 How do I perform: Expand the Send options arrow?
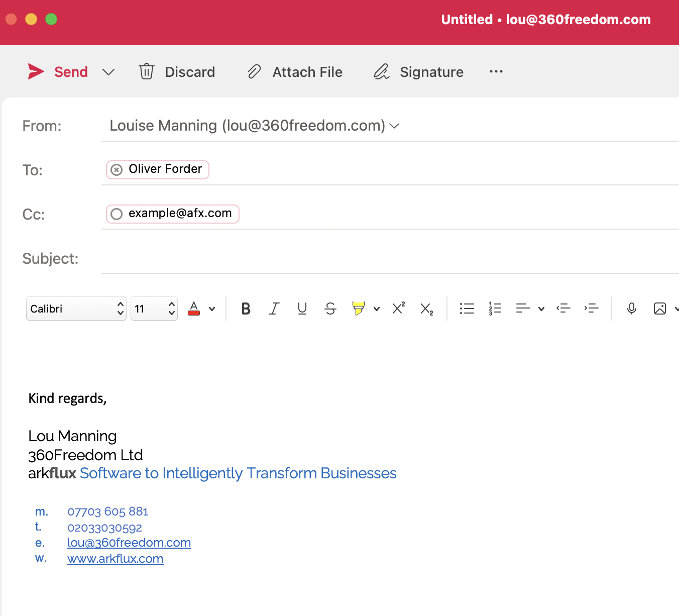tap(108, 72)
